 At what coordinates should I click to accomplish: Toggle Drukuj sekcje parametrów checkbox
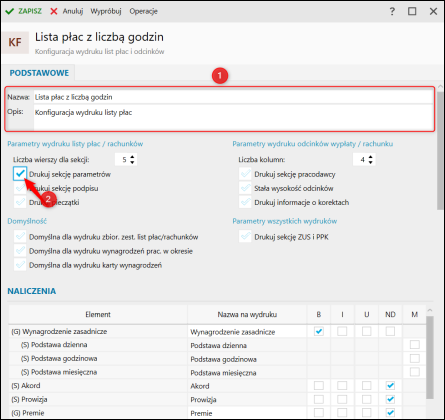[20, 174]
